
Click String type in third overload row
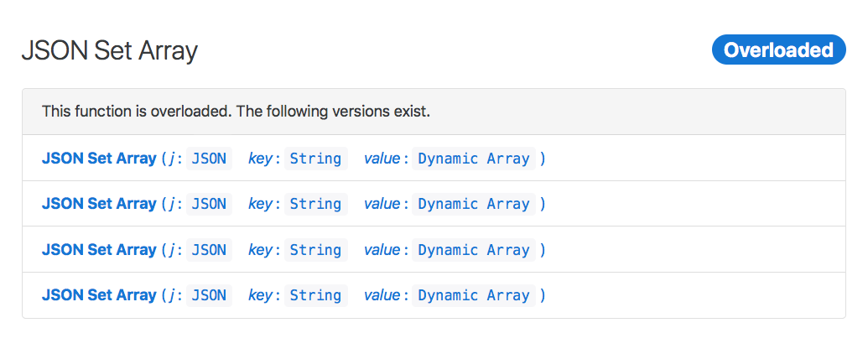[315, 250]
